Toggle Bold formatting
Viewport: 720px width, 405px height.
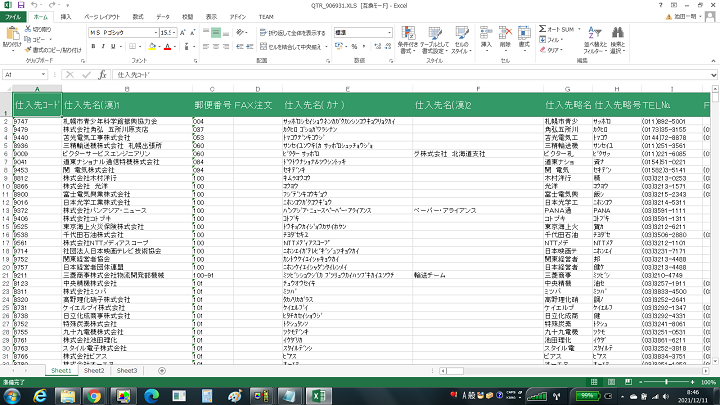point(92,46)
